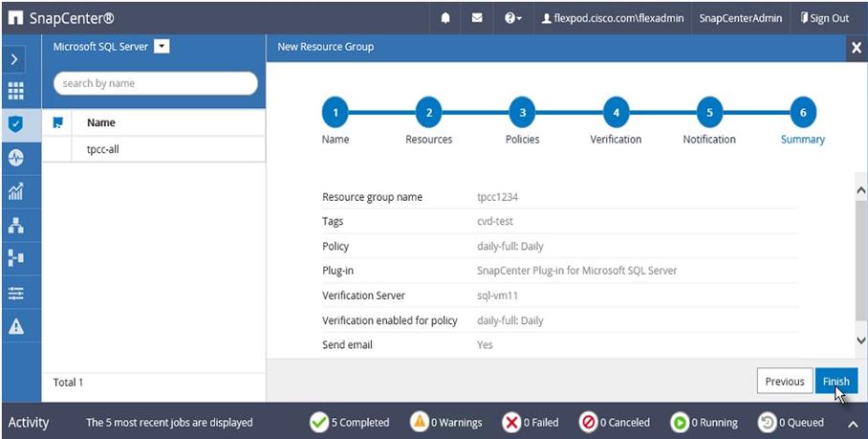Viewport: 868px width, 439px height.
Task: Click the 0 Failed jobs indicator
Action: 531,423
